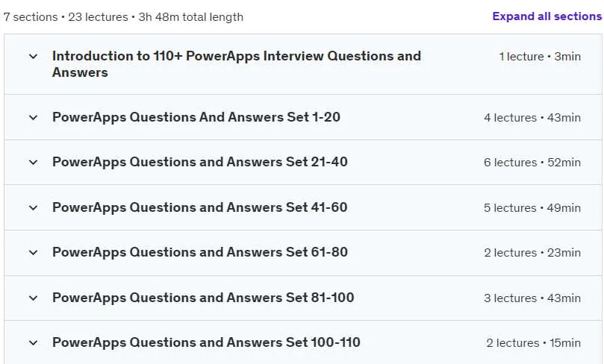This screenshot has height=364, width=604.
Task: Select PowerApps Questions and Answers Set 21-40
Action: [200, 162]
